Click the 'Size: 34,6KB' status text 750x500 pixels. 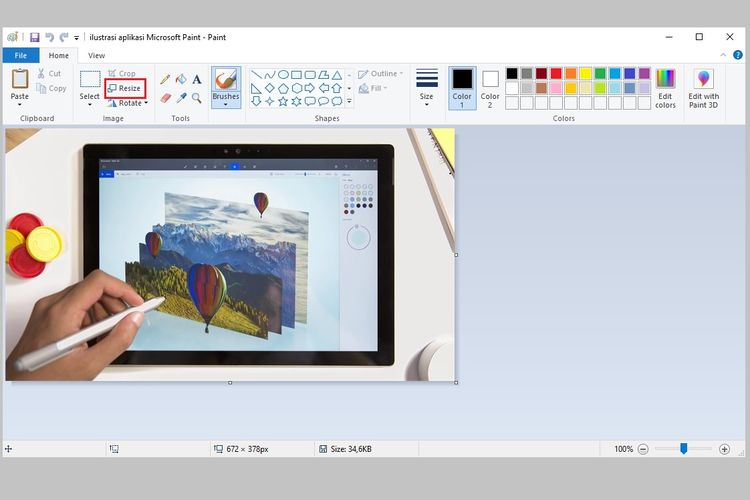(351, 449)
